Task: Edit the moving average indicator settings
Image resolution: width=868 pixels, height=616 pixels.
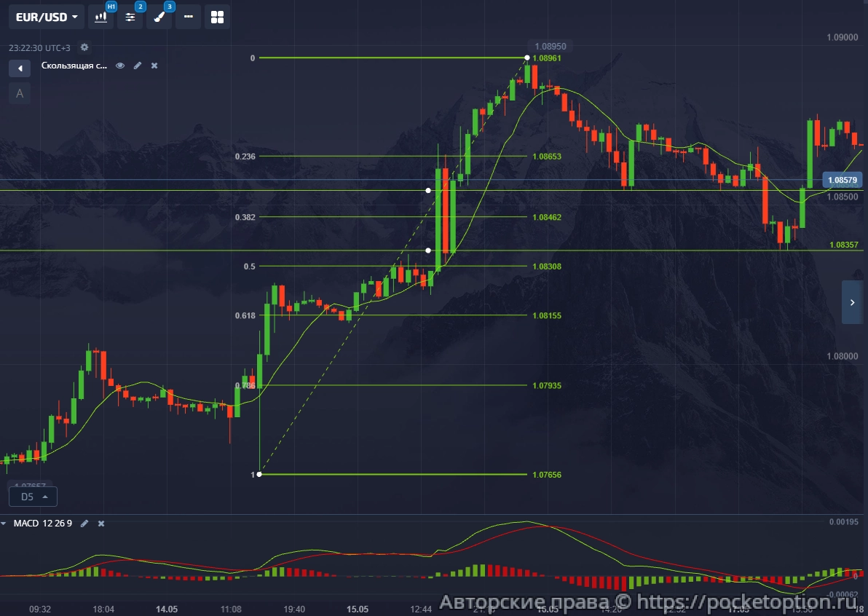Action: pyautogui.click(x=138, y=66)
